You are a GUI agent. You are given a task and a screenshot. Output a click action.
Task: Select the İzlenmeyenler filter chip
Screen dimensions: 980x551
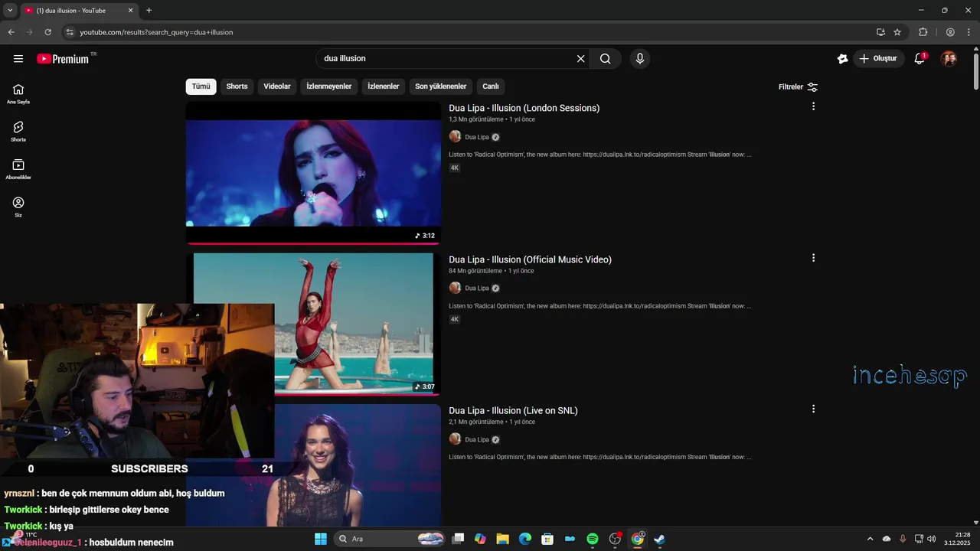(x=329, y=86)
